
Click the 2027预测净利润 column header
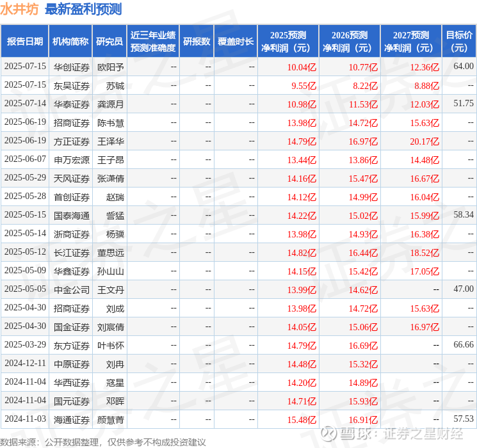411,41
